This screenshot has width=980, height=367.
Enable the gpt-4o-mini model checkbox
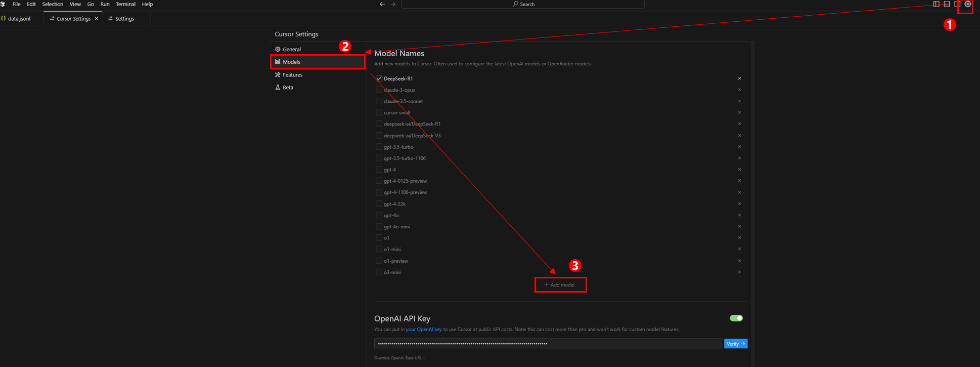pyautogui.click(x=379, y=227)
